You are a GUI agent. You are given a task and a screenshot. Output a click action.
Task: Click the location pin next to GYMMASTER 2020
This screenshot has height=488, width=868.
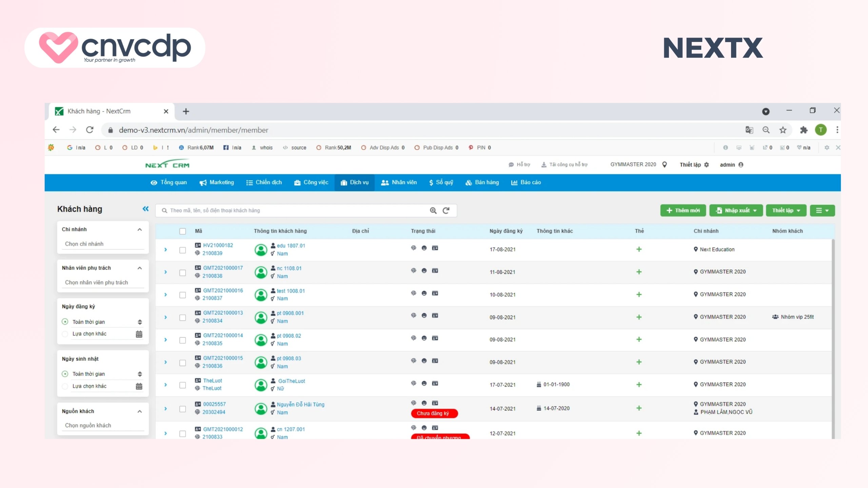(664, 164)
